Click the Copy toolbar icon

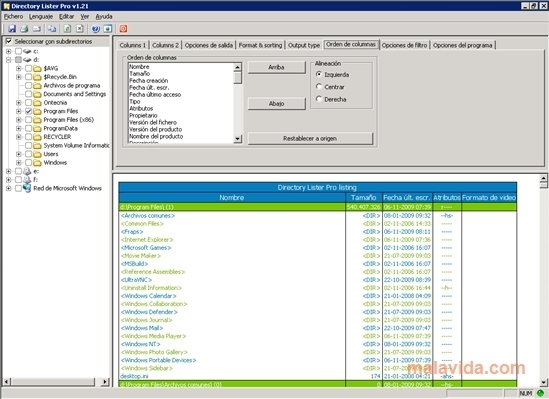tap(52, 29)
